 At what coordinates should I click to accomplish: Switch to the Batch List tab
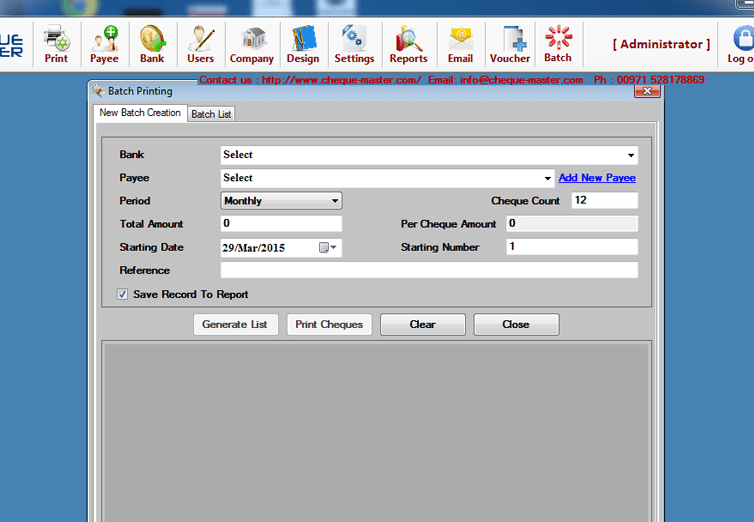point(211,114)
